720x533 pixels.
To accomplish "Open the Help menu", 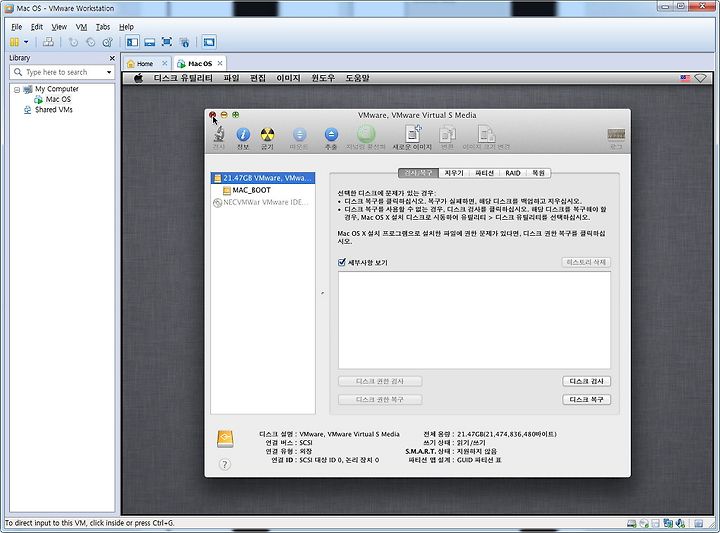I will coord(126,27).
